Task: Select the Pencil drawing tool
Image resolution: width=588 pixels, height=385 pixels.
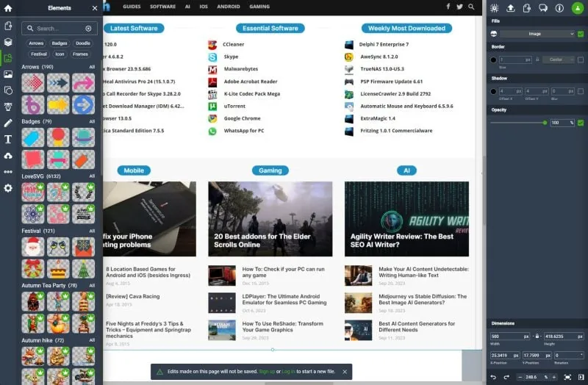Action: [x=8, y=123]
